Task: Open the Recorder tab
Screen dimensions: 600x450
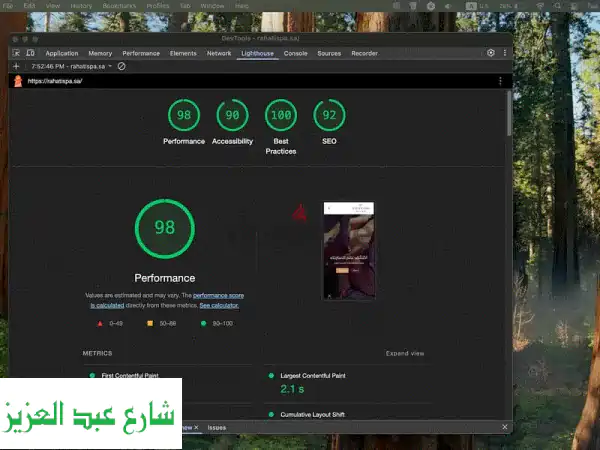Action: point(364,53)
